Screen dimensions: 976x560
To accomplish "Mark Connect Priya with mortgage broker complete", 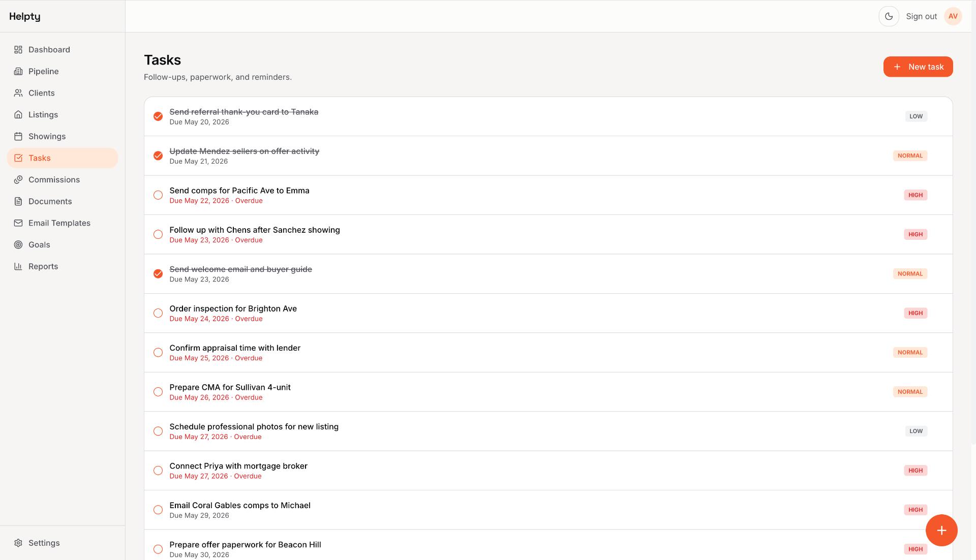I will (x=158, y=471).
